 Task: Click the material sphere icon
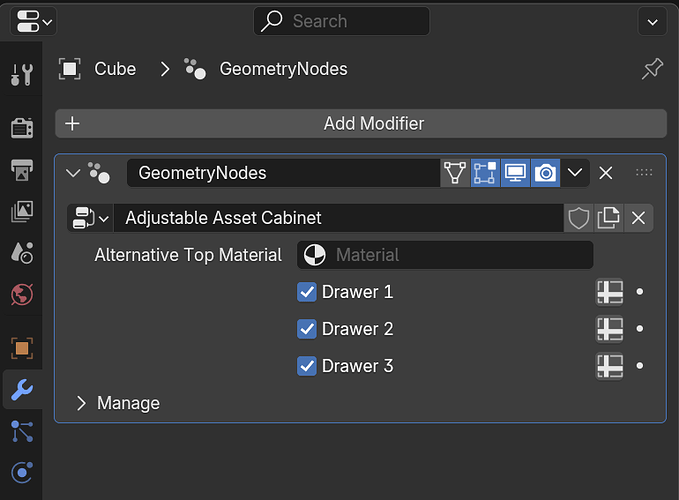coord(315,255)
